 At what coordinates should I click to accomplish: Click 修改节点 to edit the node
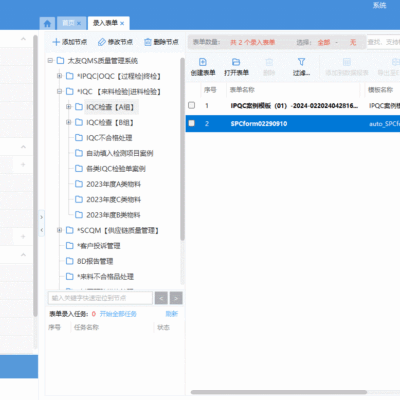(x=115, y=42)
